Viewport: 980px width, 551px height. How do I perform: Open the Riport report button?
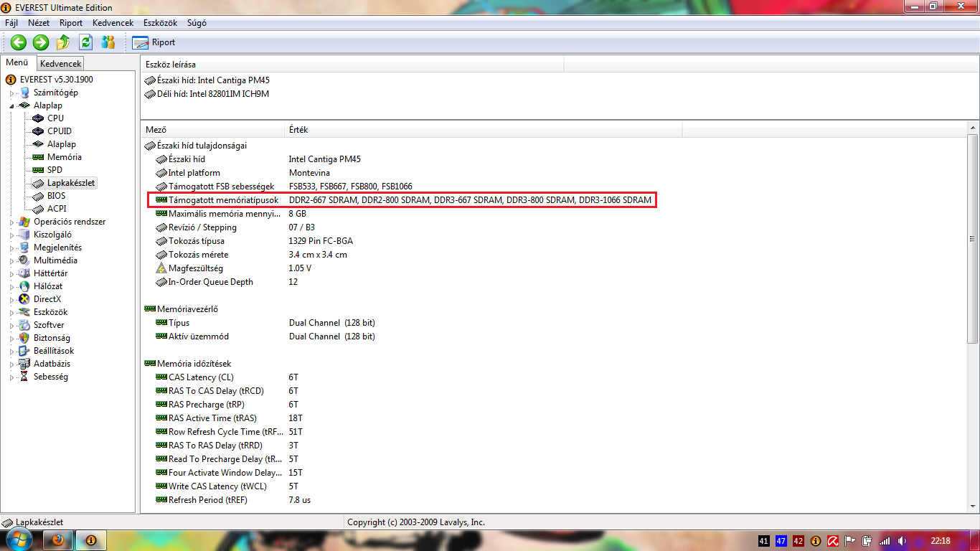[154, 42]
